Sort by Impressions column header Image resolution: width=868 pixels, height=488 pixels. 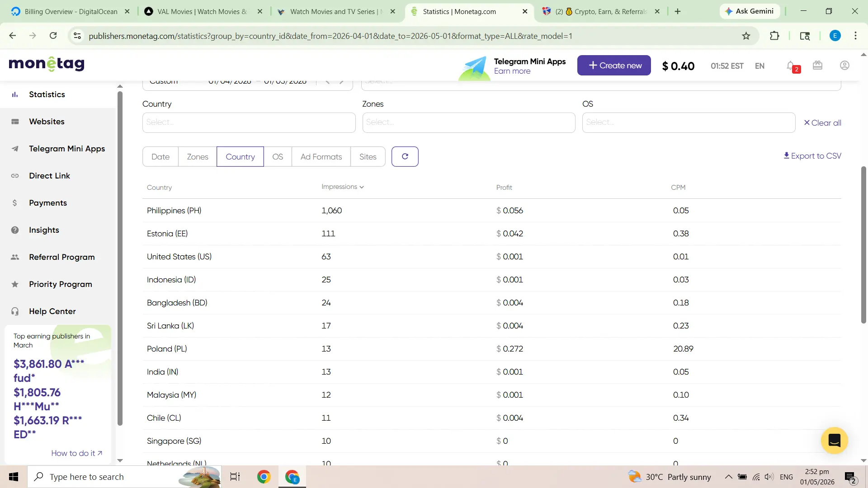342,187
